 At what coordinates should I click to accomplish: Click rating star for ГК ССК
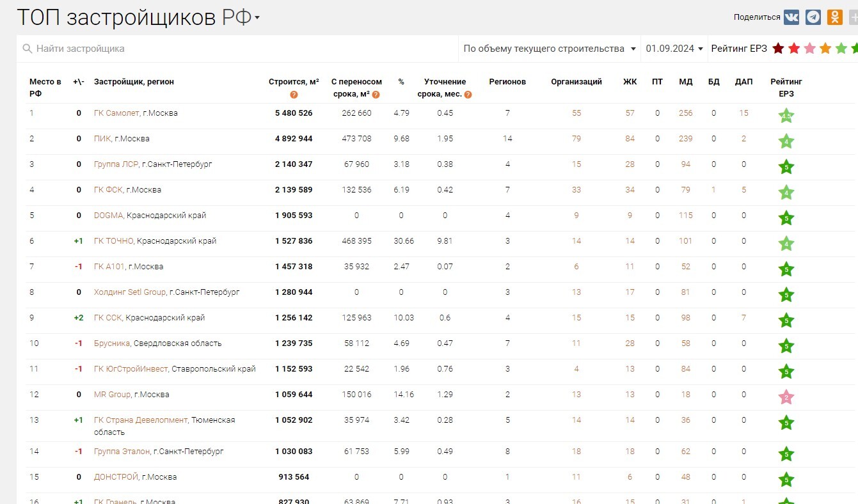click(x=786, y=320)
